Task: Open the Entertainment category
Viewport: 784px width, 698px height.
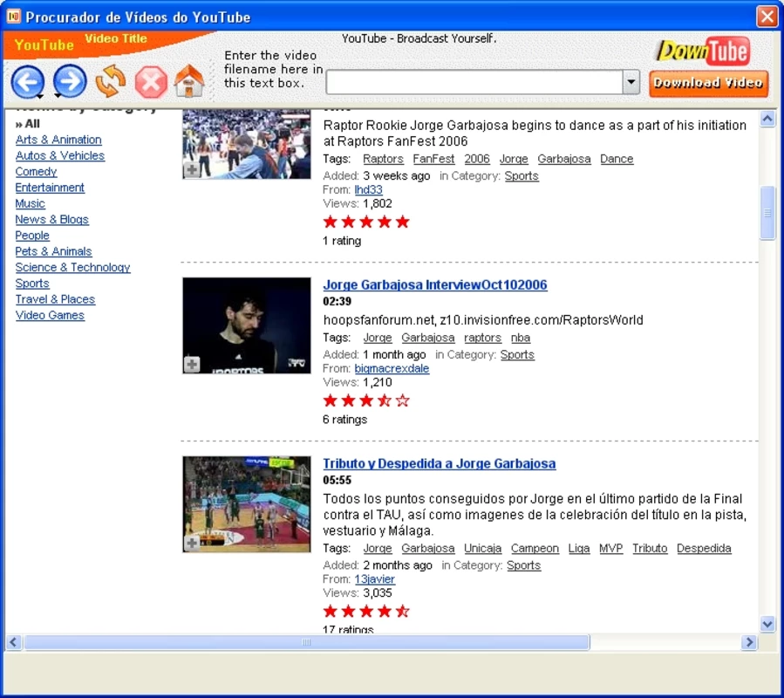Action: click(50, 188)
